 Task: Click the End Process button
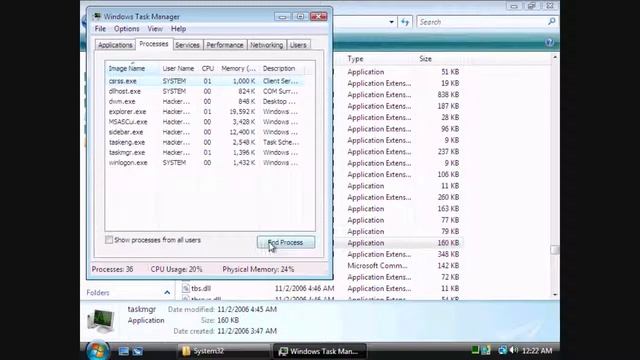point(286,242)
